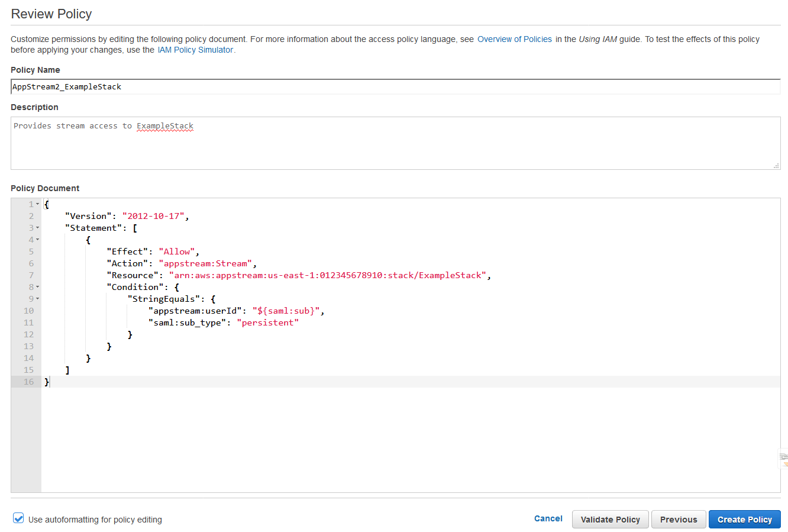Click the misspelled word ExampleStack in Description
This screenshot has height=532, width=788.
[x=165, y=126]
